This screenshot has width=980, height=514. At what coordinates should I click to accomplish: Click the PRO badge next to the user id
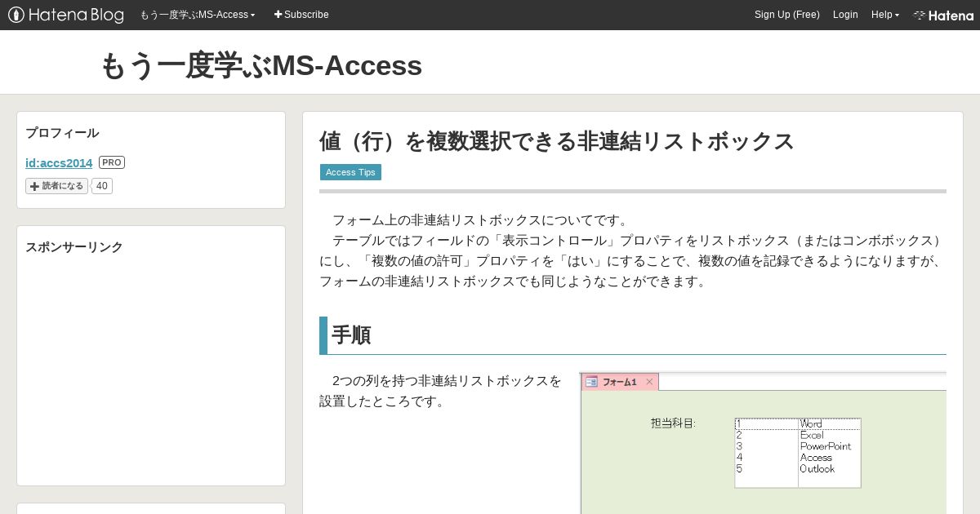112,162
